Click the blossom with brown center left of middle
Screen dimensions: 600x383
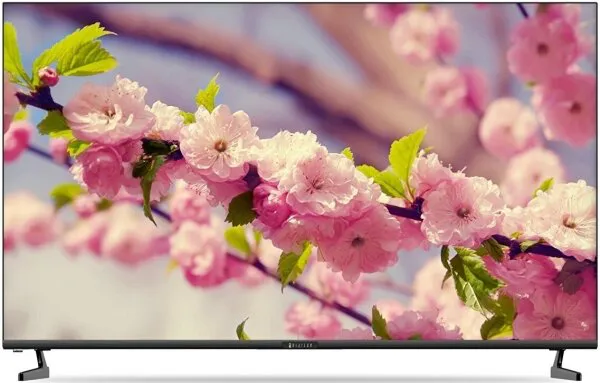coord(219,142)
